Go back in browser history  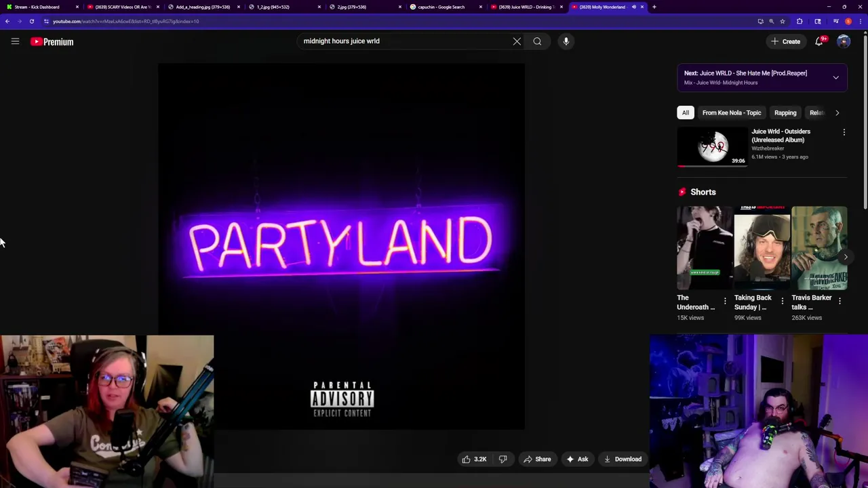pos(7,21)
